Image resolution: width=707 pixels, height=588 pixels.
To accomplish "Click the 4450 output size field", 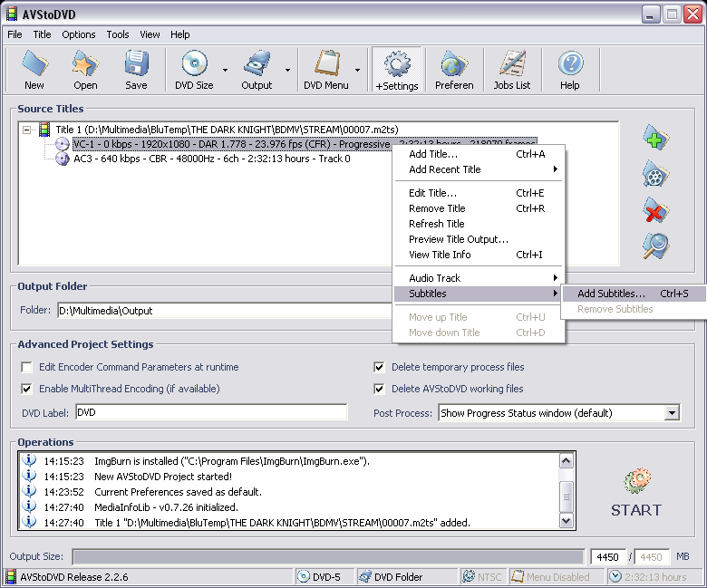I will click(x=608, y=557).
